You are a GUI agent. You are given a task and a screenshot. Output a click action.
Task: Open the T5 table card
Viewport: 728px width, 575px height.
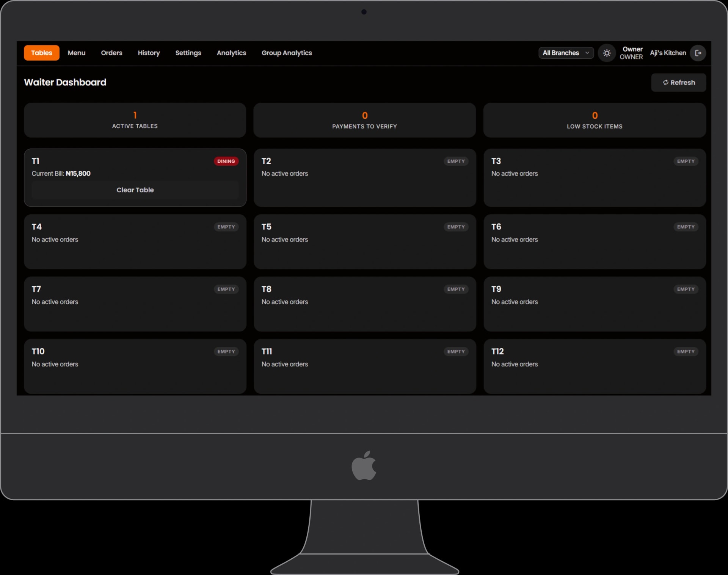[365, 242]
